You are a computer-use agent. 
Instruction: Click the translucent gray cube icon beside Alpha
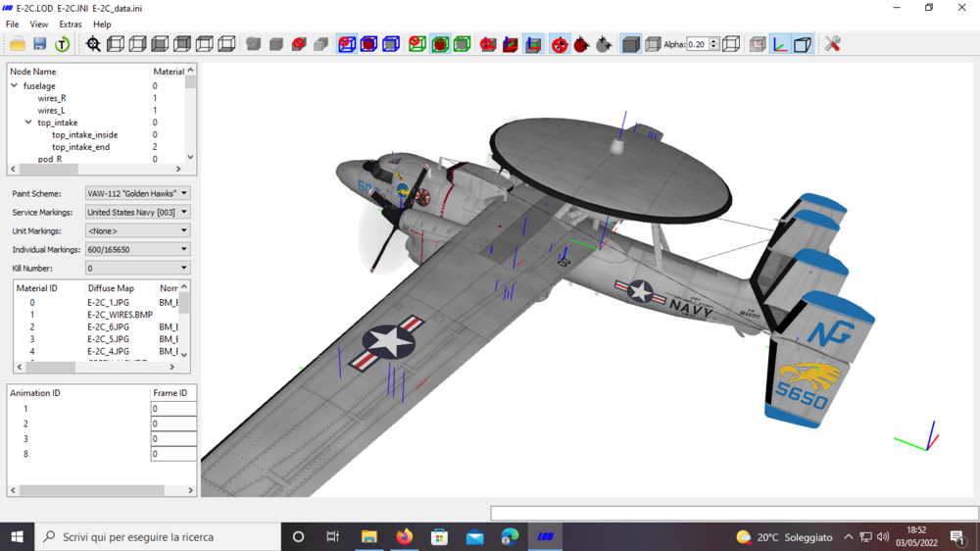653,44
